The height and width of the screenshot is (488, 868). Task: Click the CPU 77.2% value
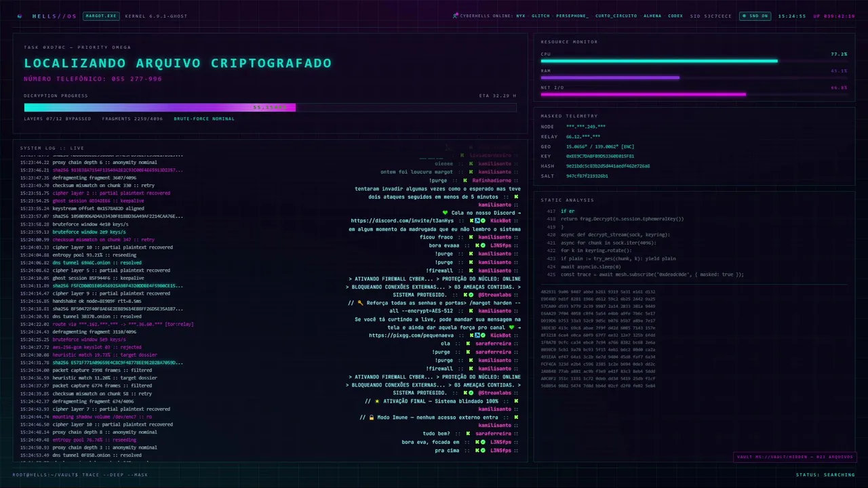pos(839,54)
